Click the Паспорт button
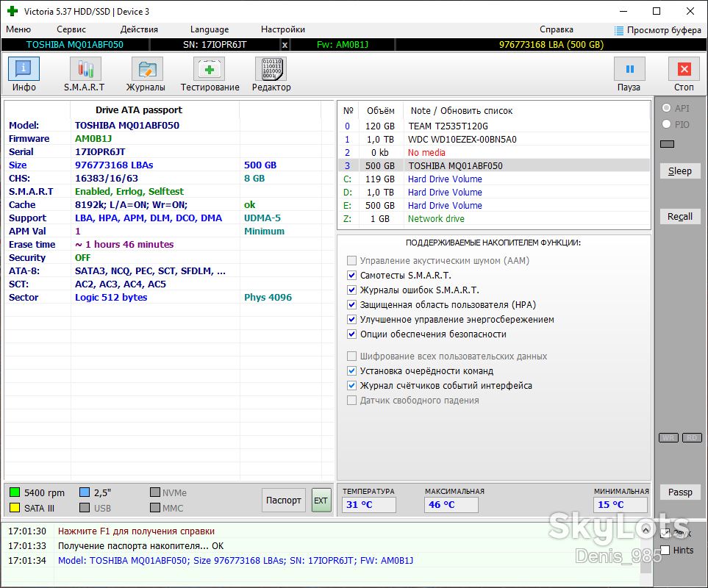 pyautogui.click(x=284, y=501)
